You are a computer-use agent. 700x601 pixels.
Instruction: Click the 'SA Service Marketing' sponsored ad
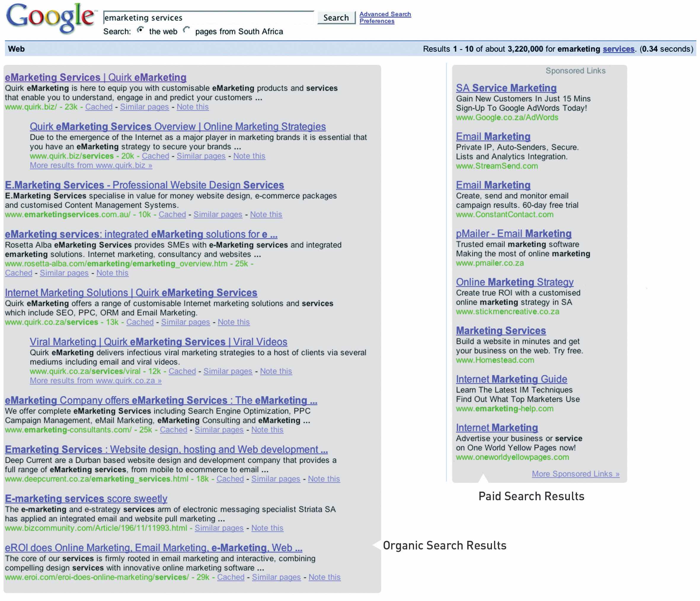506,88
